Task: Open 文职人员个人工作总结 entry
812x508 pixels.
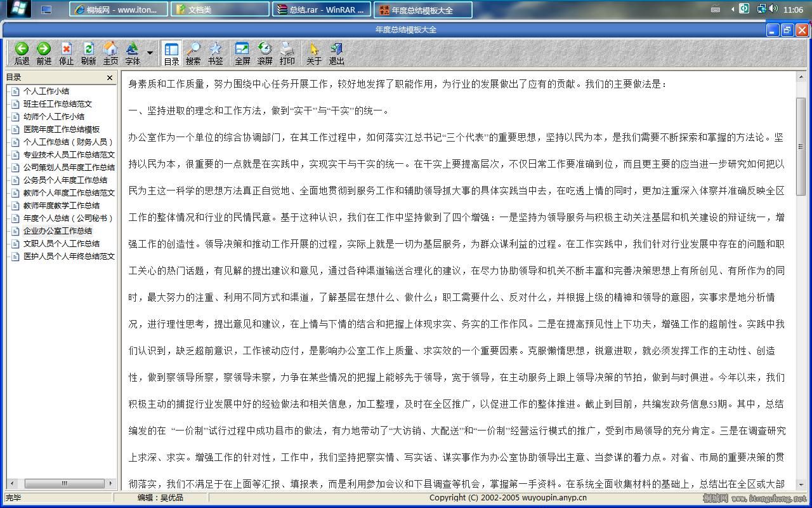Action: coord(62,243)
